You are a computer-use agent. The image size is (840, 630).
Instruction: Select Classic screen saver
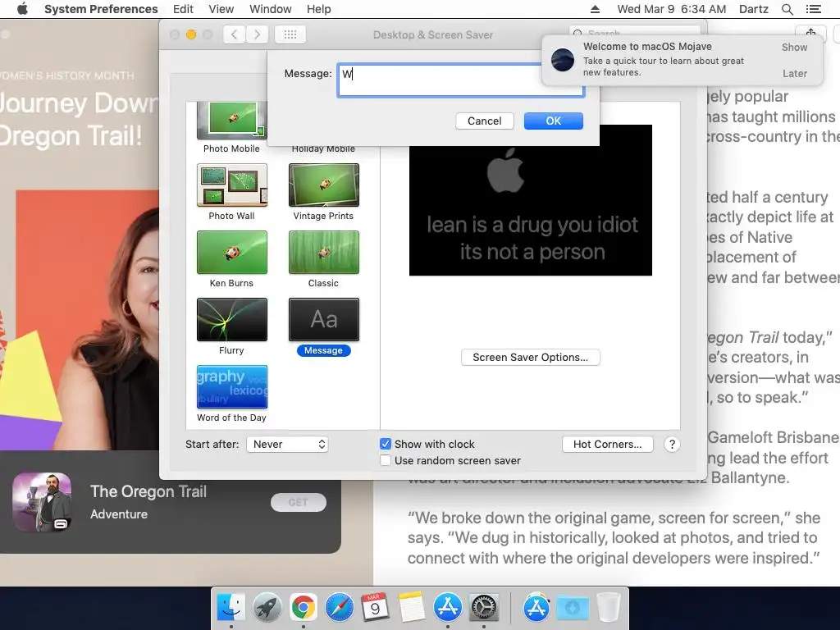pyautogui.click(x=323, y=253)
